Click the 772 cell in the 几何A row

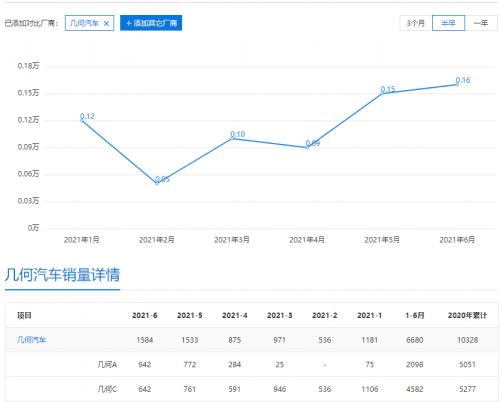coord(190,364)
